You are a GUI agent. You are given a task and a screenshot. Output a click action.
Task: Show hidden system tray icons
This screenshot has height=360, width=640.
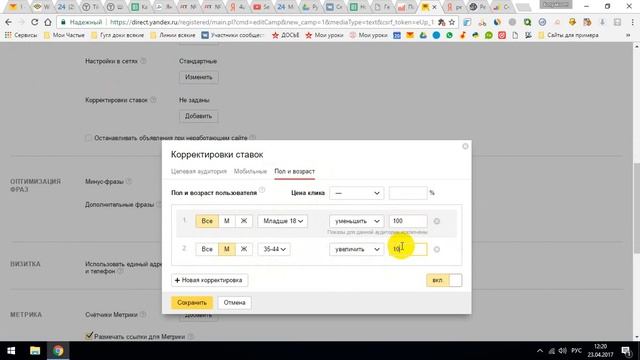(x=540, y=351)
